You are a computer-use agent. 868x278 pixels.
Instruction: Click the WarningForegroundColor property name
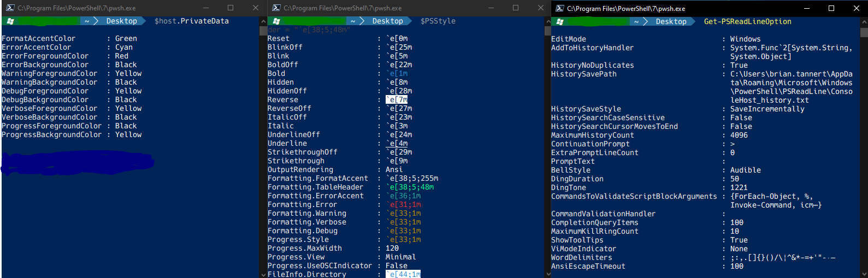(x=50, y=74)
